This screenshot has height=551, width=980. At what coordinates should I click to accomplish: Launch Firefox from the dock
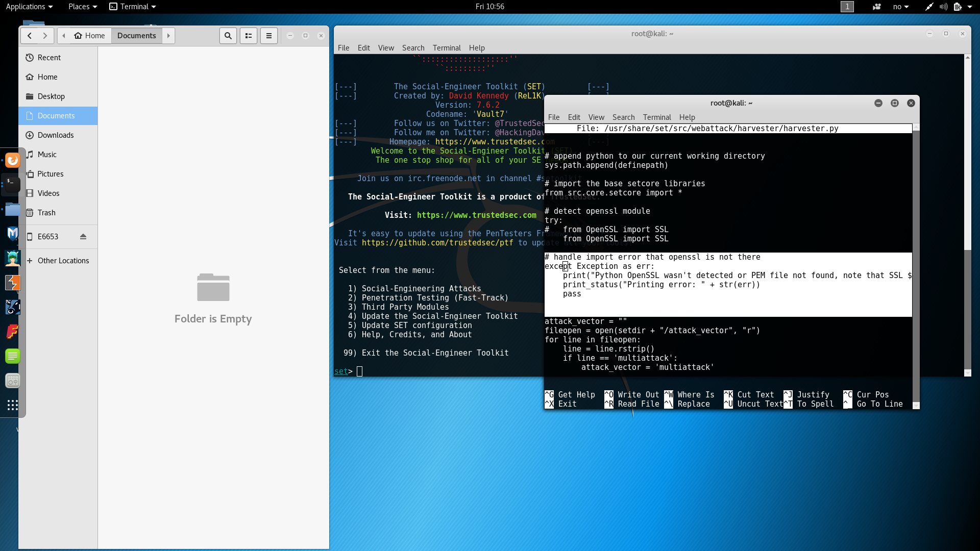tap(13, 160)
